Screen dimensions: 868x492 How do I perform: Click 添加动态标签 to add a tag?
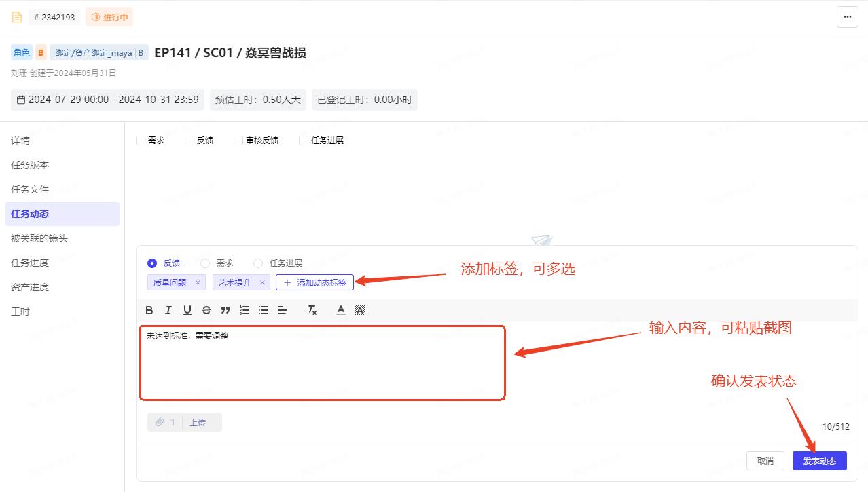314,282
